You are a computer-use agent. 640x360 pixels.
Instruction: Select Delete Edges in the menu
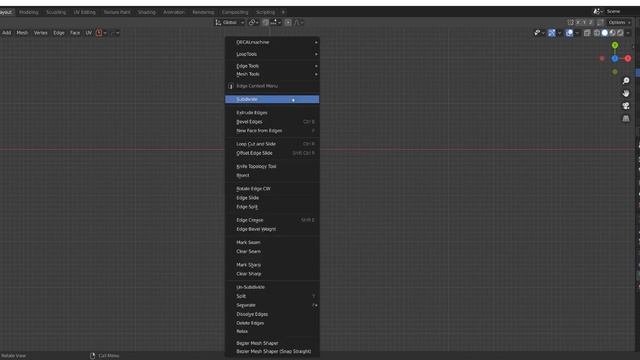(x=272, y=323)
